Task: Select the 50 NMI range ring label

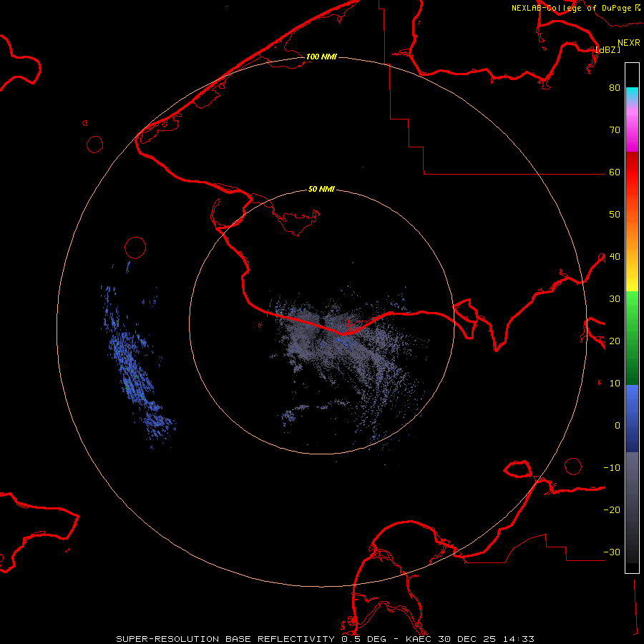Action: 321,190
